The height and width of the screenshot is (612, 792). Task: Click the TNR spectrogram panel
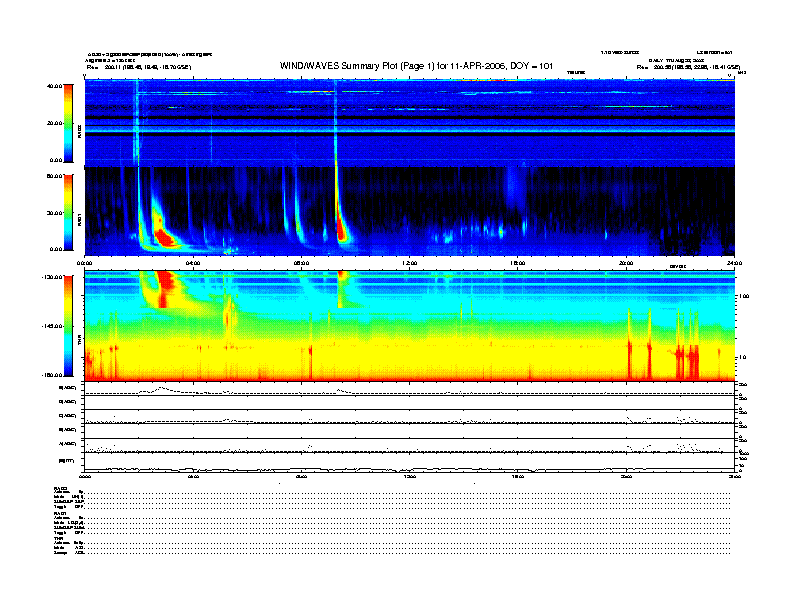410,326
